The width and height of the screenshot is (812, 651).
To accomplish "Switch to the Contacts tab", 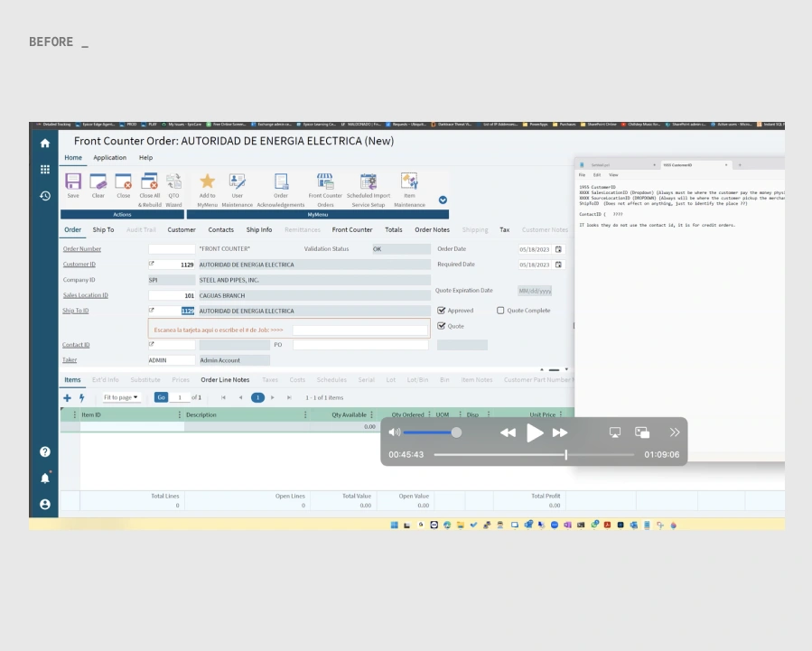I will coord(220,229).
